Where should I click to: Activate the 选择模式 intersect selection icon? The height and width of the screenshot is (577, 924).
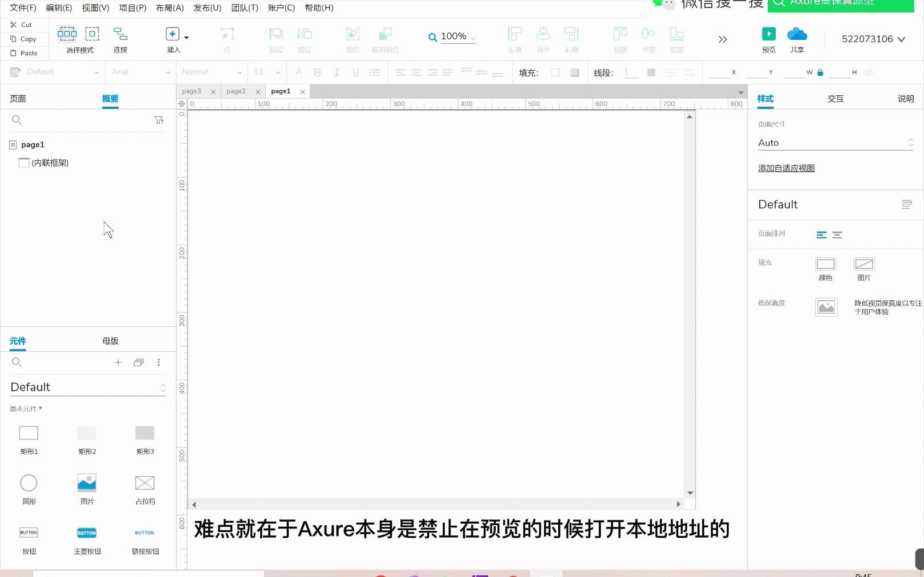[x=67, y=34]
